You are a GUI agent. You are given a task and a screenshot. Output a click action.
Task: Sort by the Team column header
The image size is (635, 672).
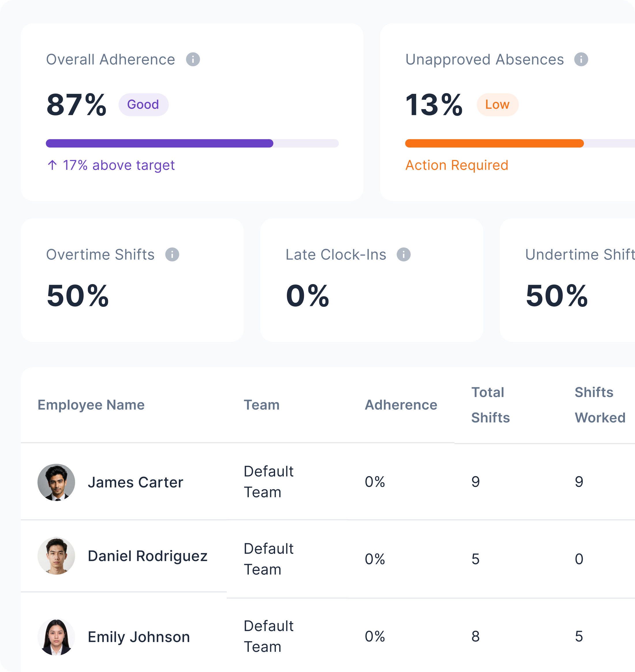coord(262,405)
